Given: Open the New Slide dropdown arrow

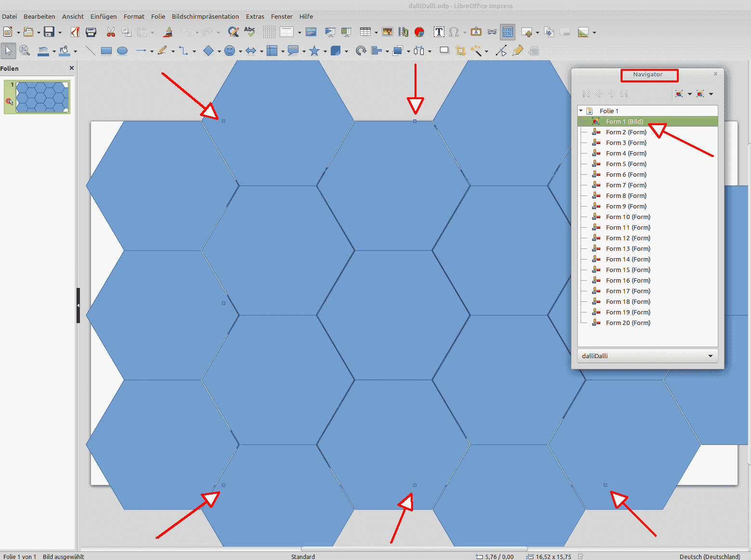Looking at the screenshot, I should (537, 33).
